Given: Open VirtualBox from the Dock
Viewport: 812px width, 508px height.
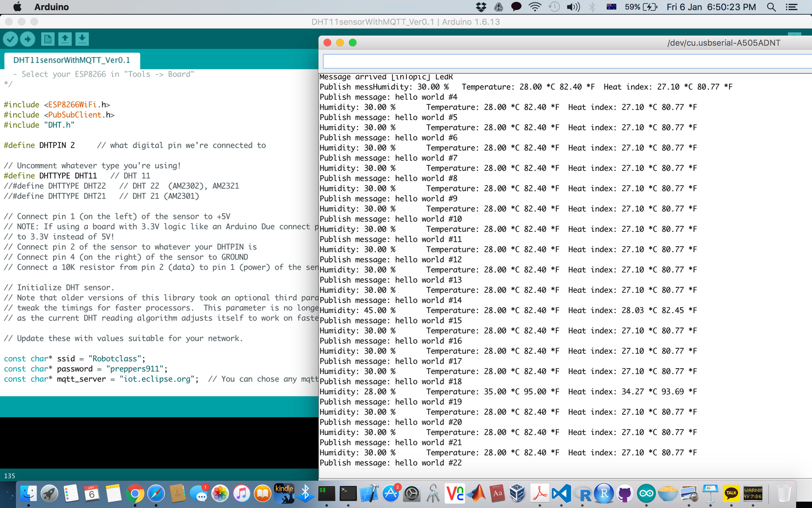Looking at the screenshot, I should [518, 494].
